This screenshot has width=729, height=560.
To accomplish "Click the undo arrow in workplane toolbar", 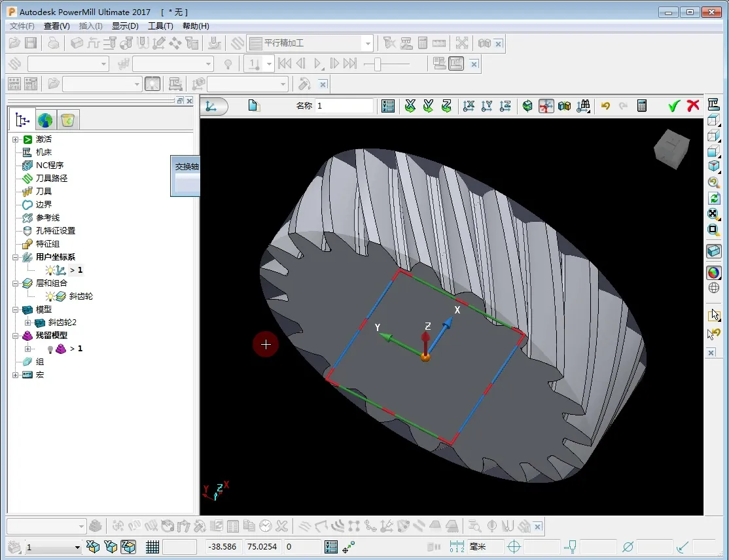I will click(x=605, y=106).
